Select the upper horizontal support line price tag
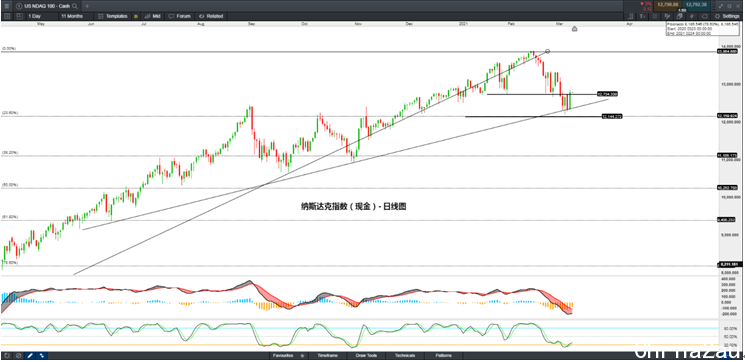 (607, 94)
